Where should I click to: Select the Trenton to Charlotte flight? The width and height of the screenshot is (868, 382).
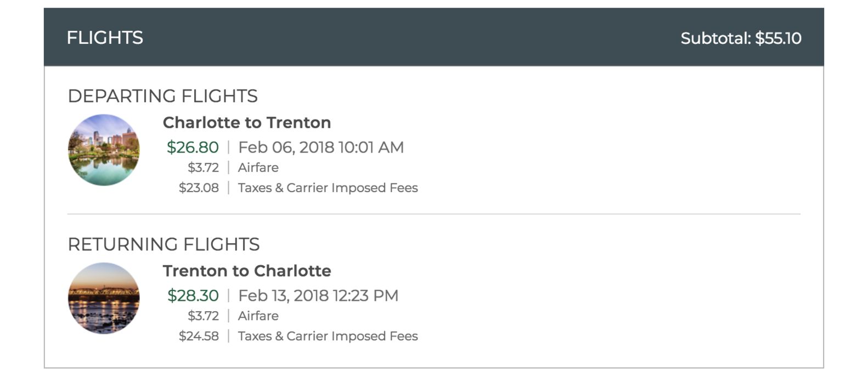click(x=246, y=271)
